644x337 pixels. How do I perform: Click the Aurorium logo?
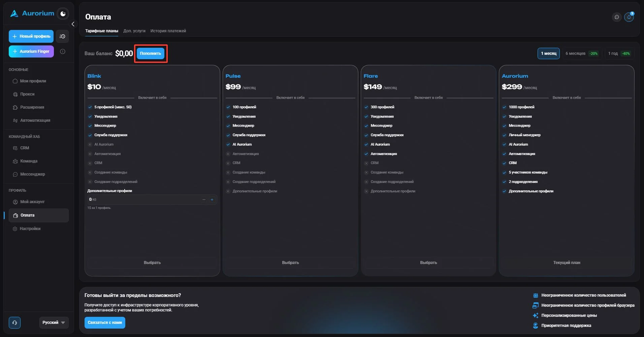[x=32, y=13]
